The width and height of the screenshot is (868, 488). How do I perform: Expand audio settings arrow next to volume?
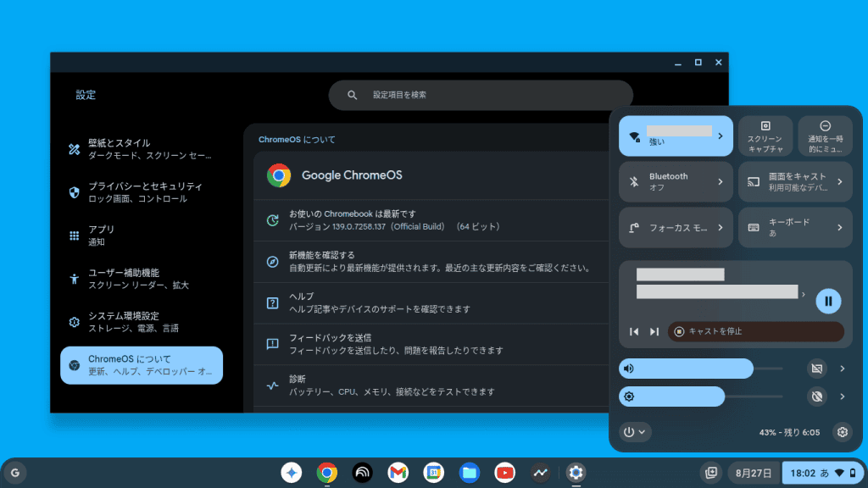(x=843, y=369)
